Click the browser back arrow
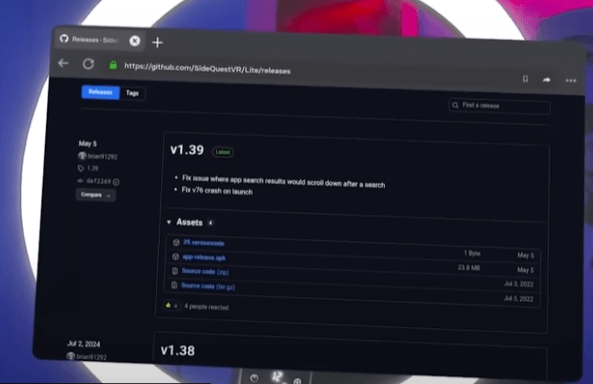The height and width of the screenshot is (384, 593). [63, 63]
